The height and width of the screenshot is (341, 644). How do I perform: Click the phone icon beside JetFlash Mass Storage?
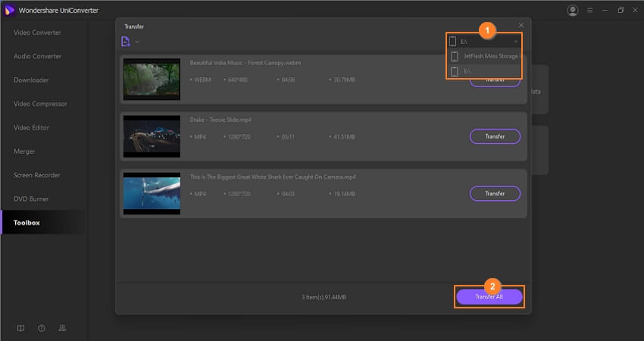(x=455, y=56)
